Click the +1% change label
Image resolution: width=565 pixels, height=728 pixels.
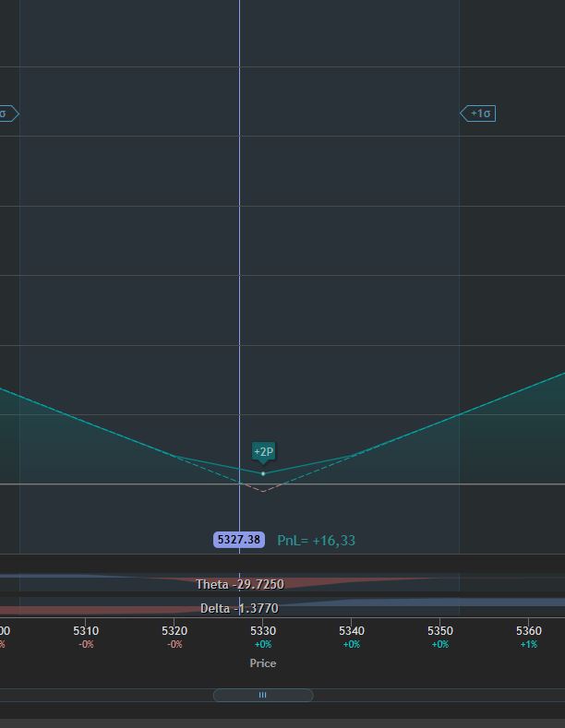click(529, 644)
